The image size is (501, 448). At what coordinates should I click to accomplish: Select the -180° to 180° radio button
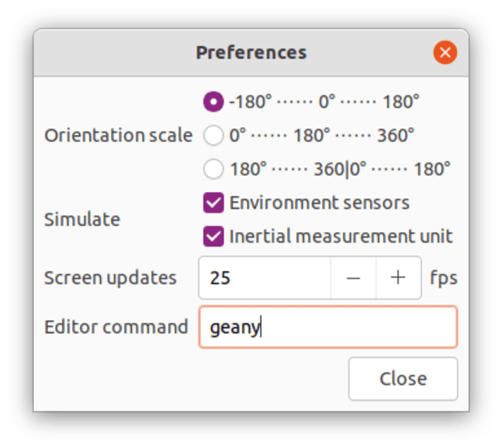[x=213, y=102]
